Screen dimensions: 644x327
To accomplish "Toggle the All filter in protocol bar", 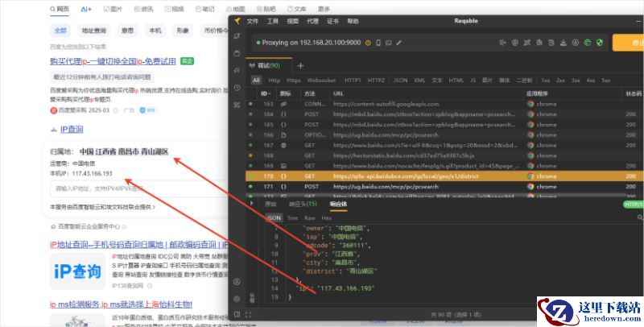I will point(256,81).
